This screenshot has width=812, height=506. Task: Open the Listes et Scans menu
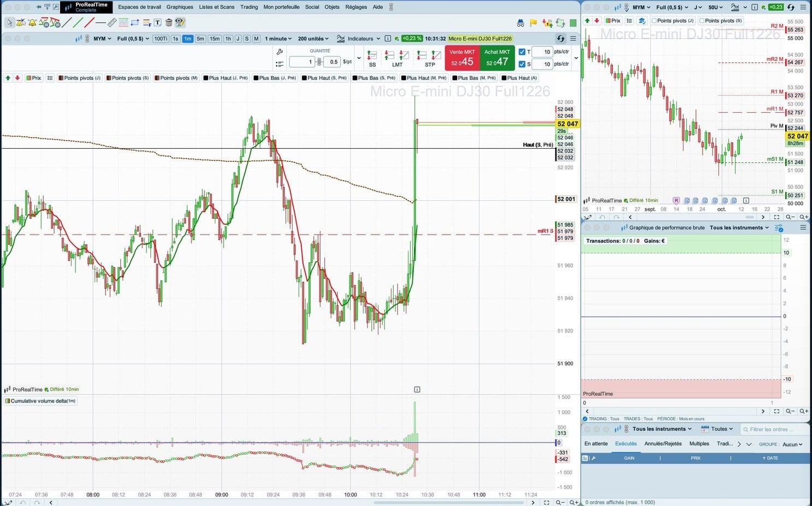click(x=217, y=7)
